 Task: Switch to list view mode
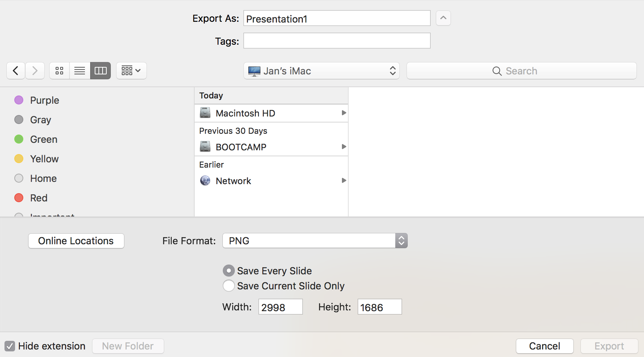[x=79, y=70]
